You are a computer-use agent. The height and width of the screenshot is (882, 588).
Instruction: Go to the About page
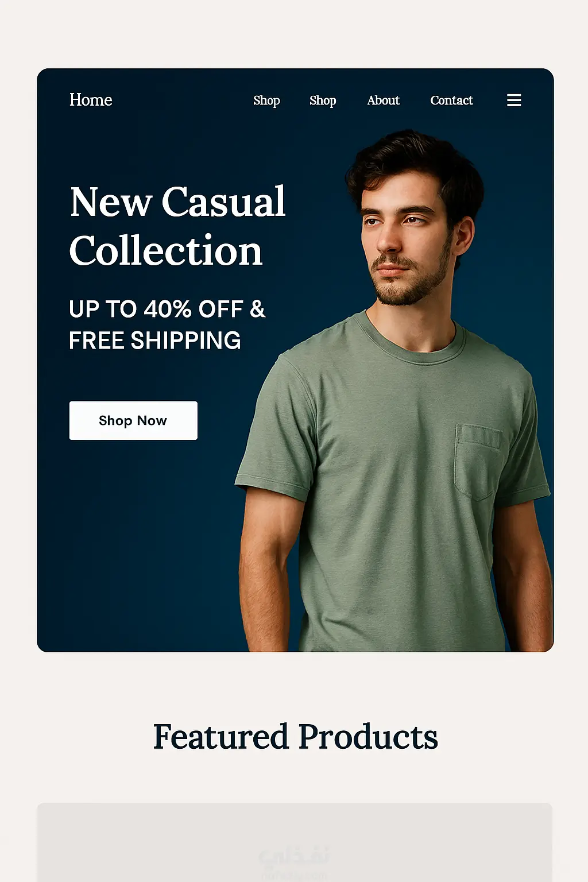(x=384, y=100)
